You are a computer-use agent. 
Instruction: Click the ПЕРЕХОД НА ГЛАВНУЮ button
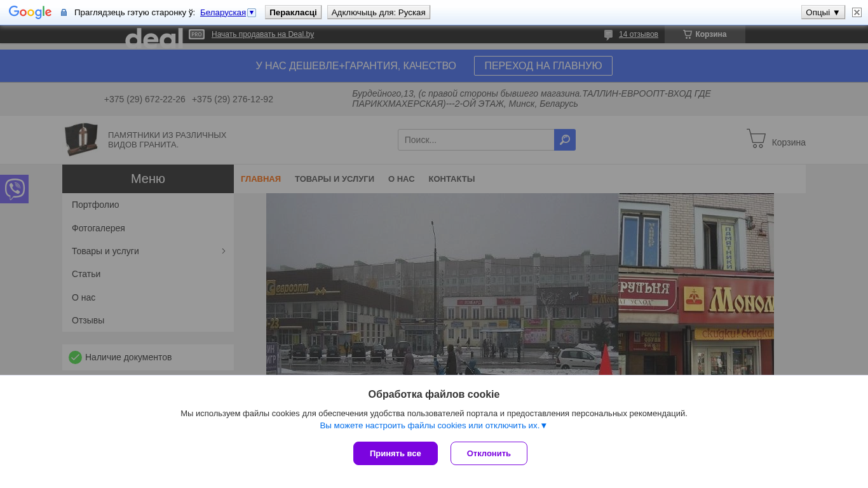pos(543,66)
